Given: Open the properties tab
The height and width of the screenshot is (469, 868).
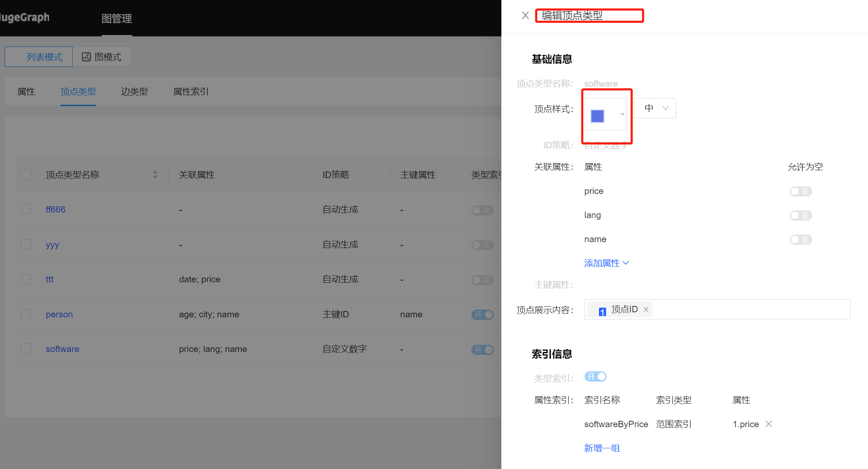Looking at the screenshot, I should pos(26,92).
